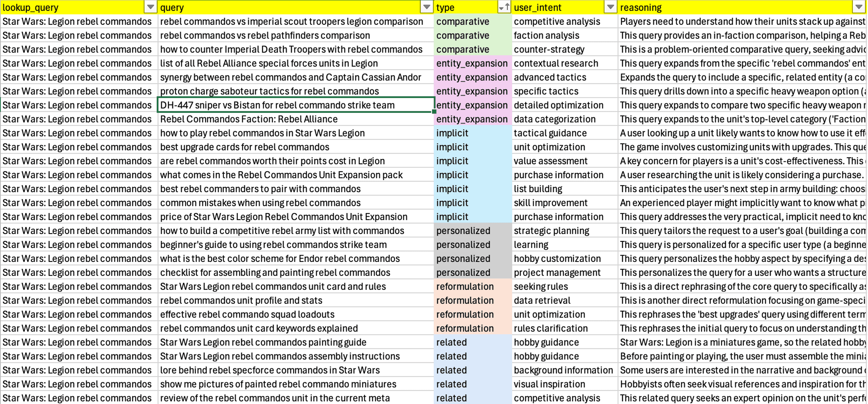Open the user_intent column filter dropdown

pos(610,7)
